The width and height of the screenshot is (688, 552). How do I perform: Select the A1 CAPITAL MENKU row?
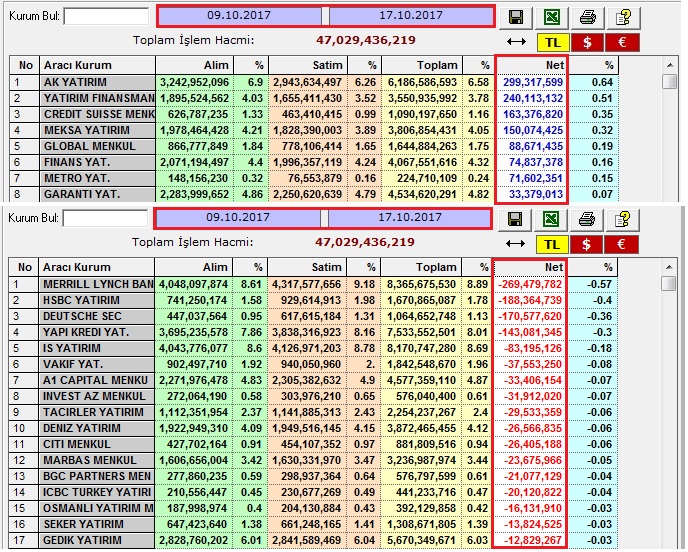point(313,380)
